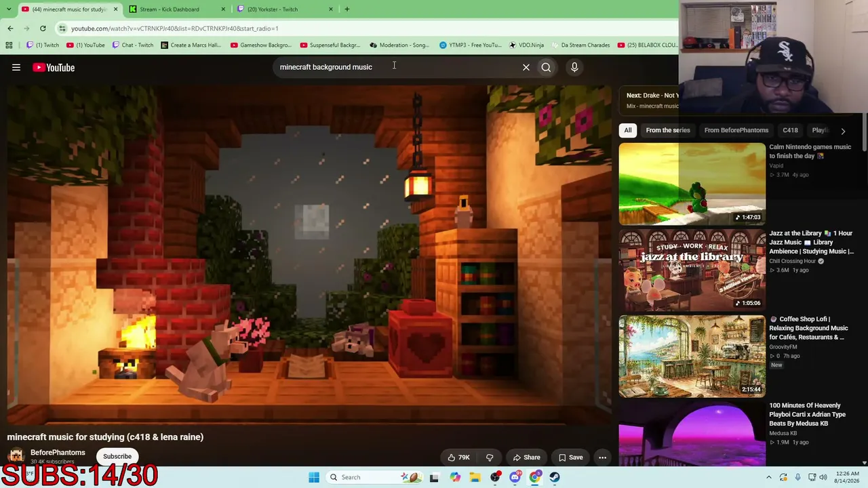Switch to Stream - Kick Dashboard tab

[176, 9]
